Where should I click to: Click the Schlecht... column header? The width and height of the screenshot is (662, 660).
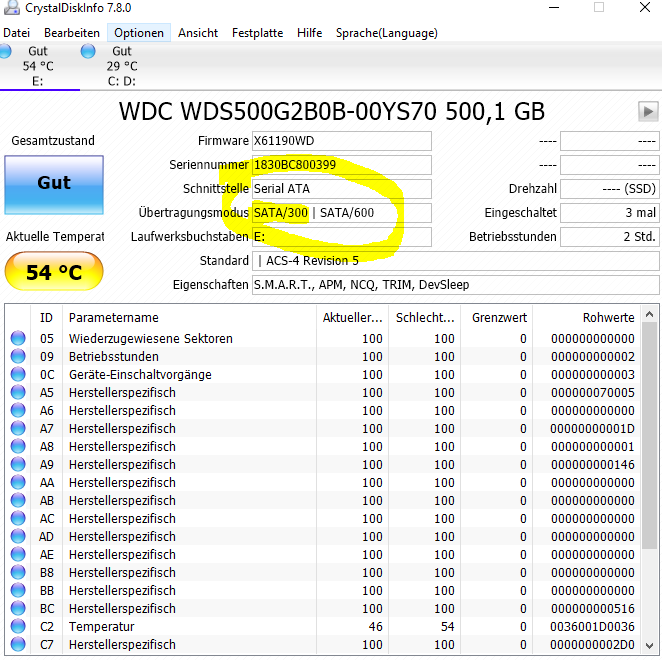pyautogui.click(x=425, y=318)
